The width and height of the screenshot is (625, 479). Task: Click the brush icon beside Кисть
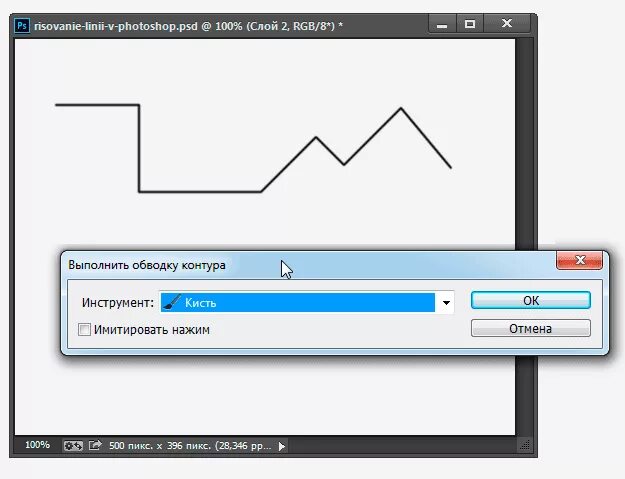172,302
